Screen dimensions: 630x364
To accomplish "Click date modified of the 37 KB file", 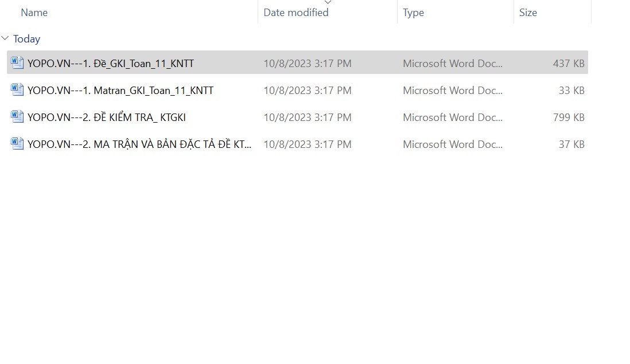I will (x=308, y=144).
